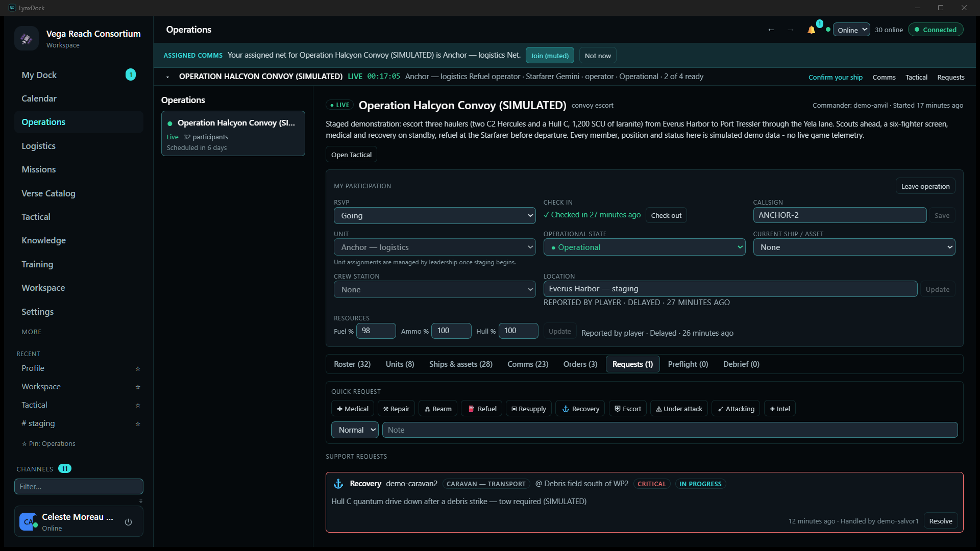This screenshot has height=551, width=980.
Task: Switch to the Roster (32) tab
Action: click(x=352, y=364)
